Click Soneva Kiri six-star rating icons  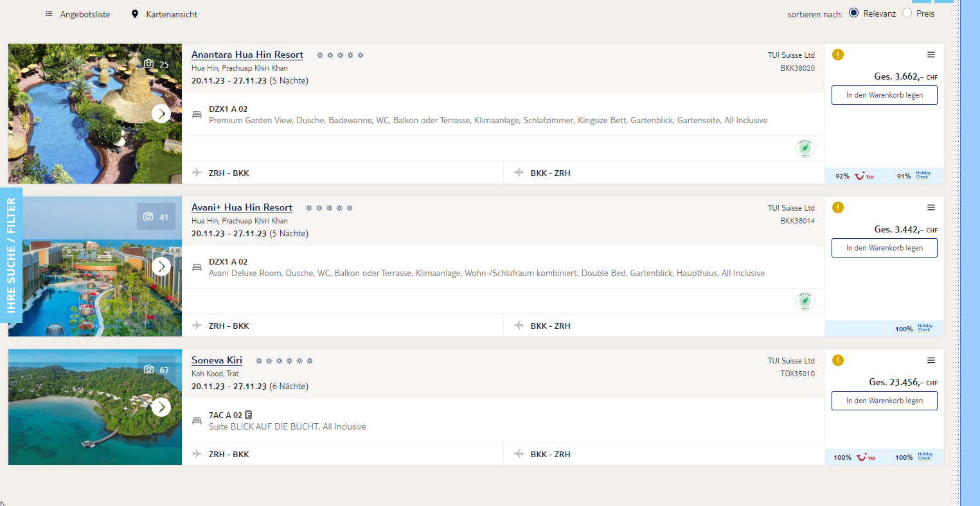pyautogui.click(x=284, y=361)
